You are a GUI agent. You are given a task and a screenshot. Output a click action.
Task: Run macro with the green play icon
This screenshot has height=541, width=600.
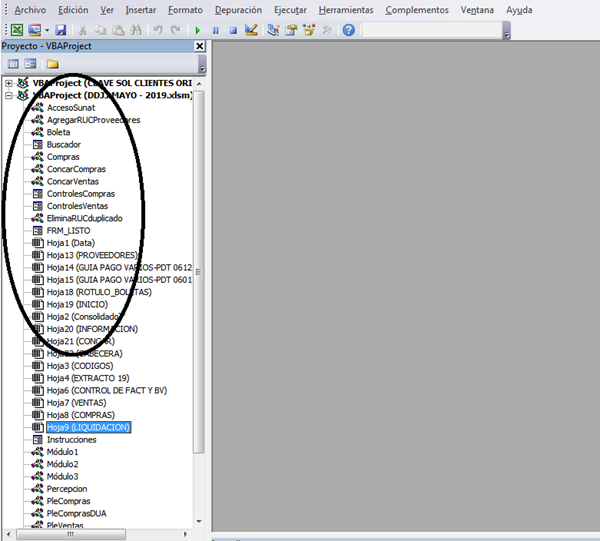point(197,30)
